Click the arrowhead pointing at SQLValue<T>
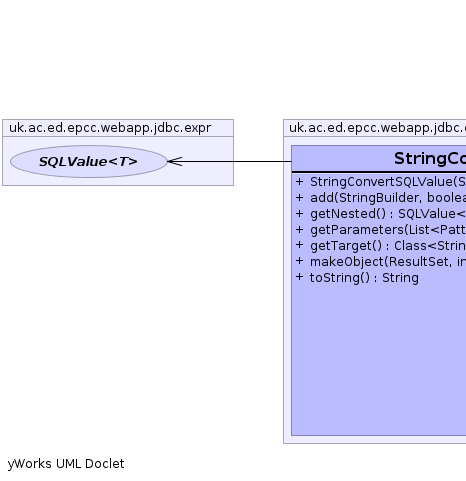466x481 pixels. [175, 162]
